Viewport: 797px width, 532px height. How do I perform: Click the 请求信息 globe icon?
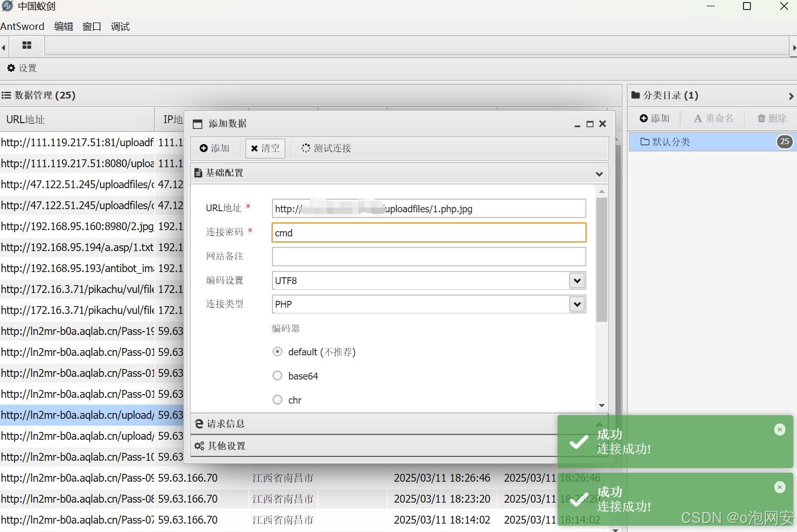[199, 424]
